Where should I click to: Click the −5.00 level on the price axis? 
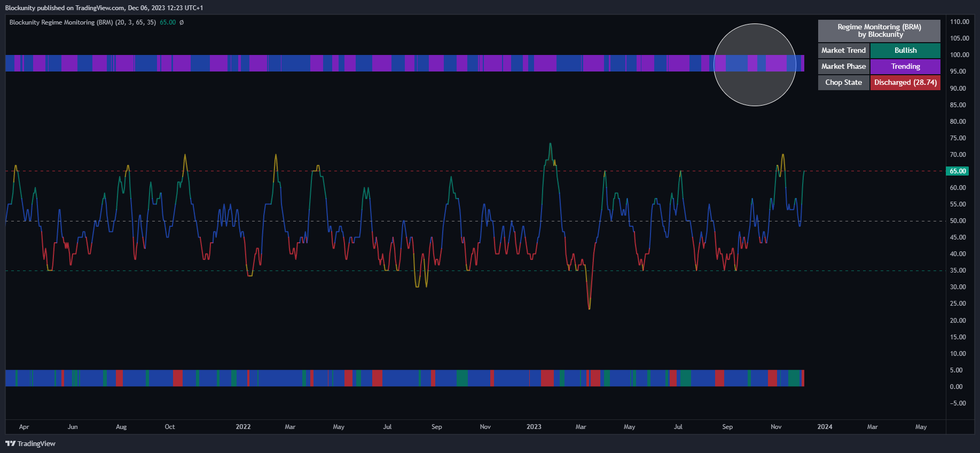pyautogui.click(x=958, y=403)
